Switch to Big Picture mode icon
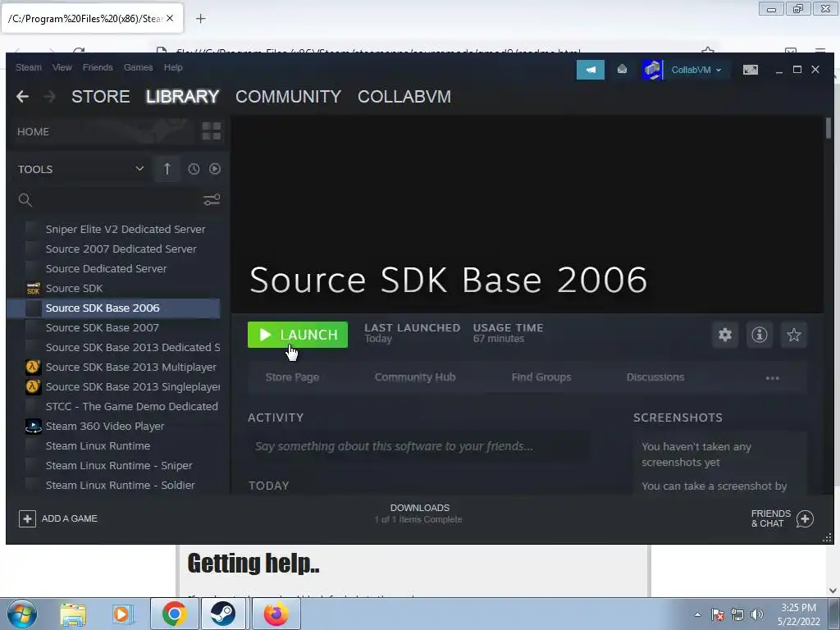Screen dimensions: 840x630 (750, 70)
